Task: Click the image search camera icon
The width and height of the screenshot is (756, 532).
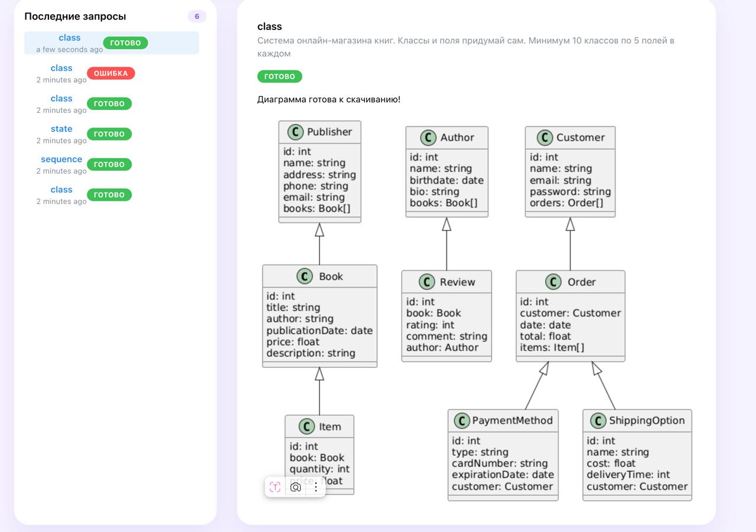Action: 296,487
